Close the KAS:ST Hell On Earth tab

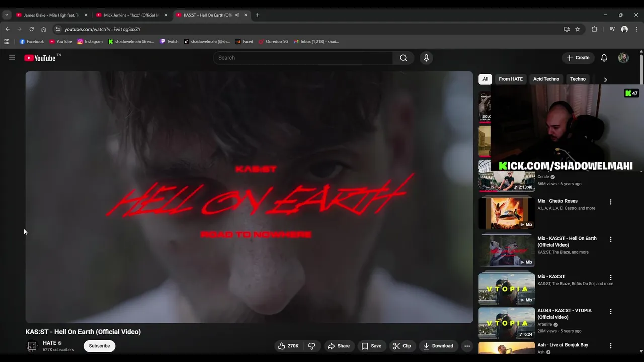[x=246, y=15]
